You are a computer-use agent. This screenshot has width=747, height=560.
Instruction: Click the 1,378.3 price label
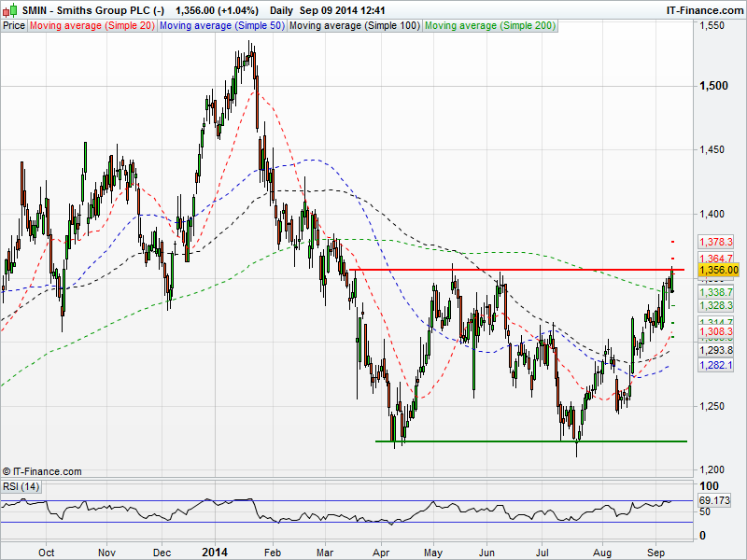[x=715, y=242]
